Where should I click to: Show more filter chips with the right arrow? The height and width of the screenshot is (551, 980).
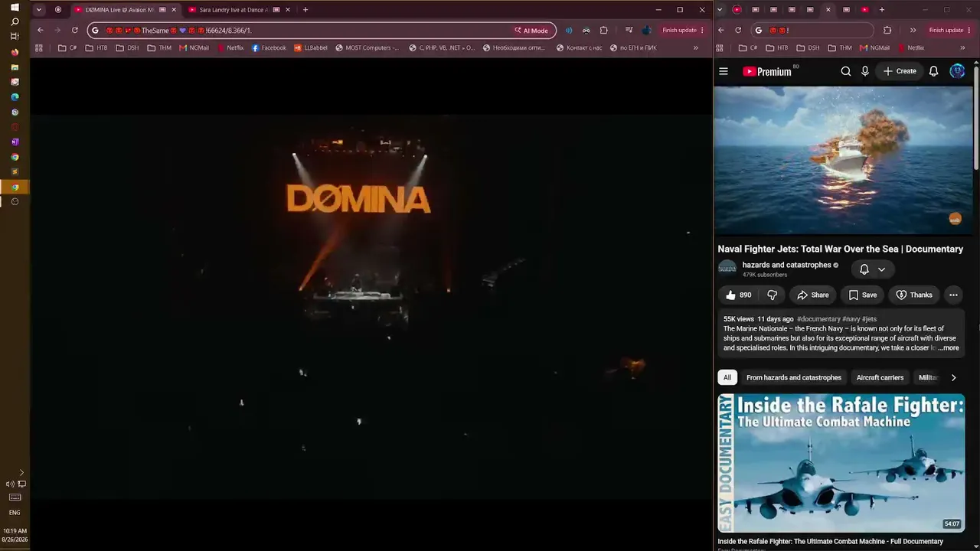[x=953, y=377]
